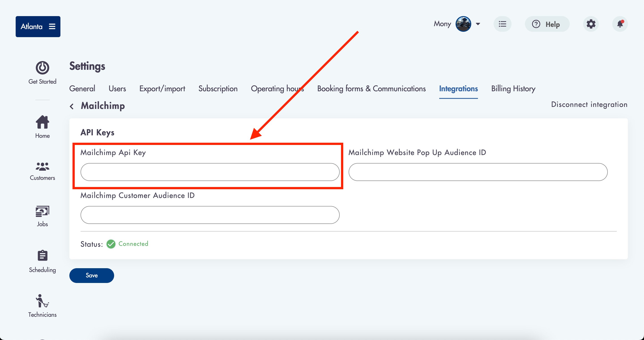This screenshot has height=340, width=644.
Task: Open the Export/import tab
Action: tap(162, 89)
